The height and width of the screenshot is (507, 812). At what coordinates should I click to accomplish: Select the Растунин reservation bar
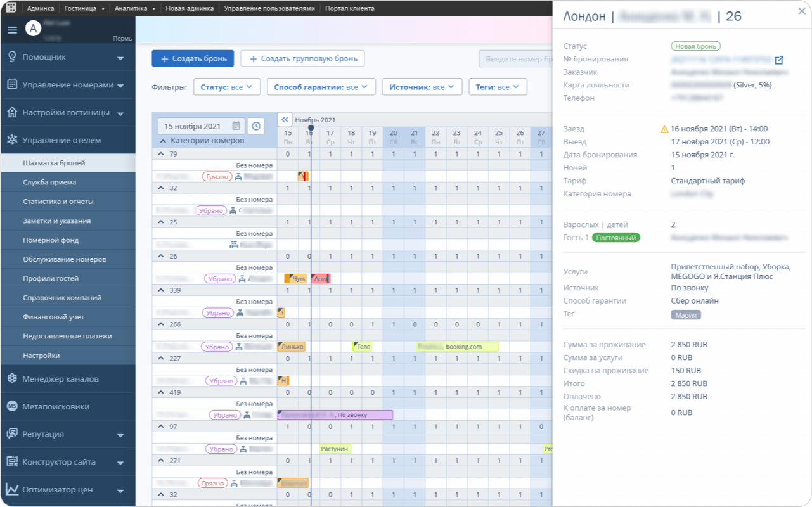335,449
